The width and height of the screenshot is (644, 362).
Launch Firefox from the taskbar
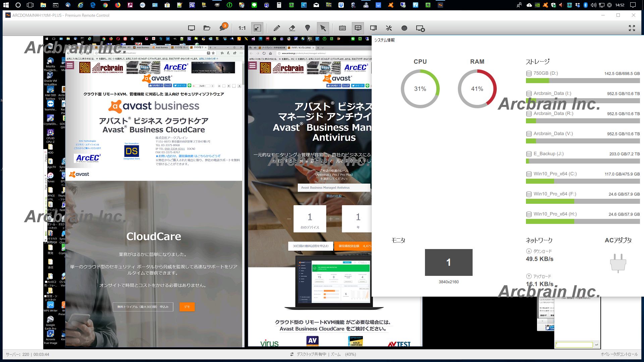coord(118,5)
